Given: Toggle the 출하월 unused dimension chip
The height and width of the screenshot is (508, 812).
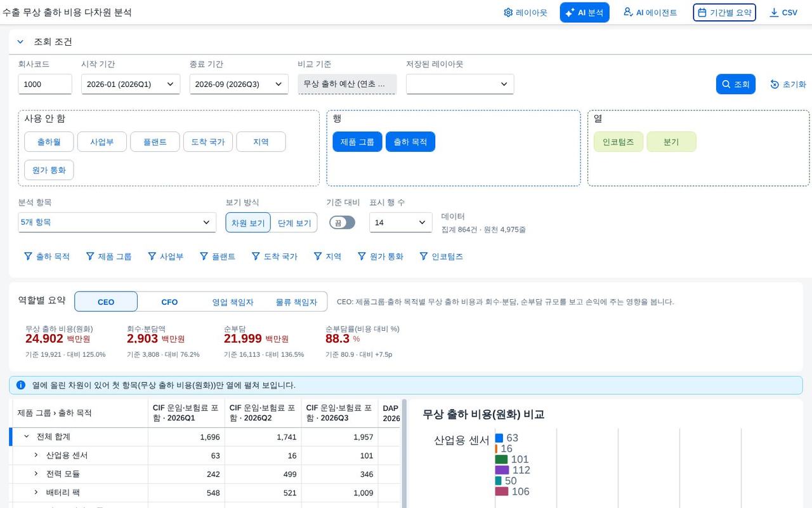Looking at the screenshot, I should click(x=49, y=142).
